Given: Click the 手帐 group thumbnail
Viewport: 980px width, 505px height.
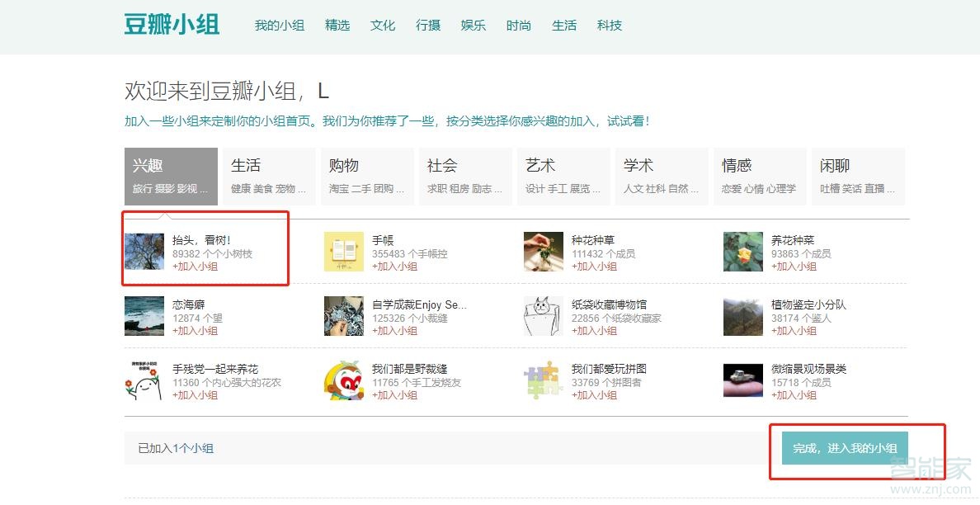Looking at the screenshot, I should click(344, 252).
